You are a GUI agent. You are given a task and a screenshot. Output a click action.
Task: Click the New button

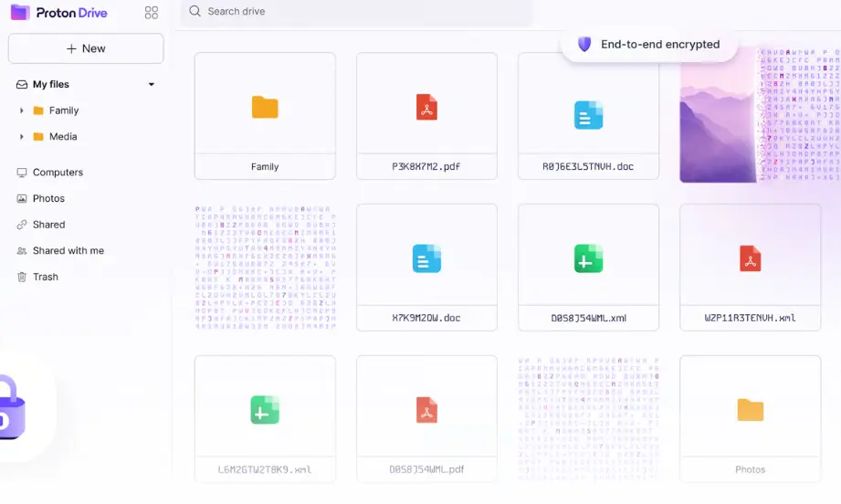86,48
